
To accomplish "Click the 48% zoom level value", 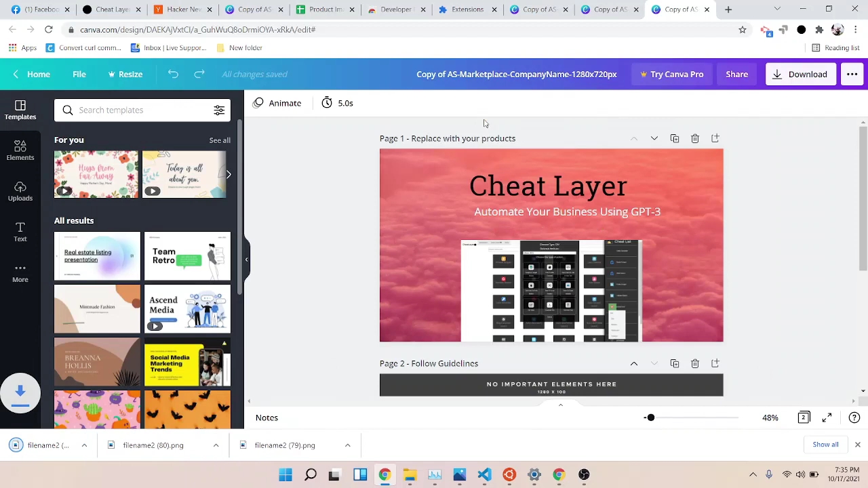I will point(770,418).
